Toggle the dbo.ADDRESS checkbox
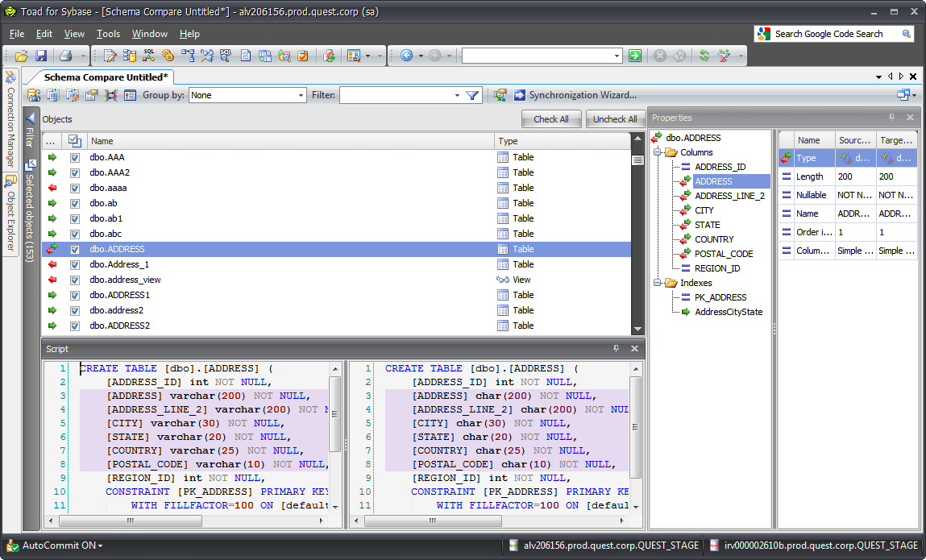926x560 pixels. (74, 250)
